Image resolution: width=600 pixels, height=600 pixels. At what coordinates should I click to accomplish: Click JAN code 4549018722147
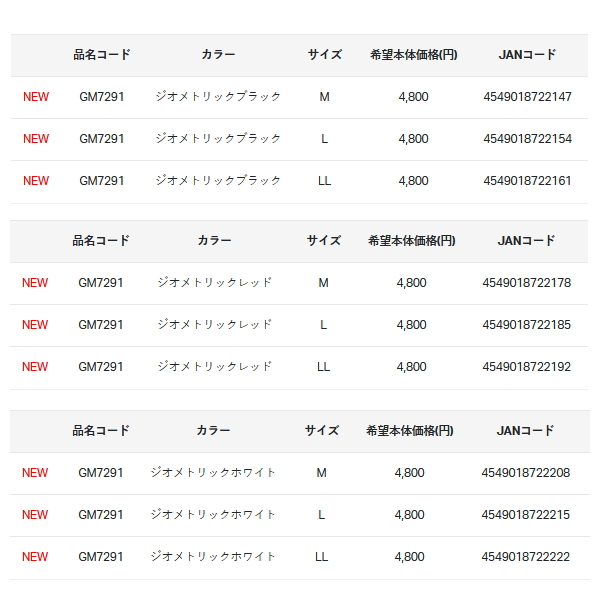tap(527, 97)
